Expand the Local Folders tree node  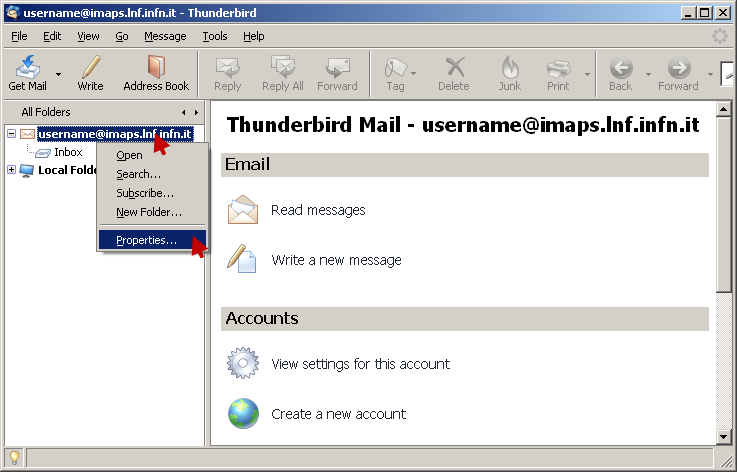coord(12,170)
